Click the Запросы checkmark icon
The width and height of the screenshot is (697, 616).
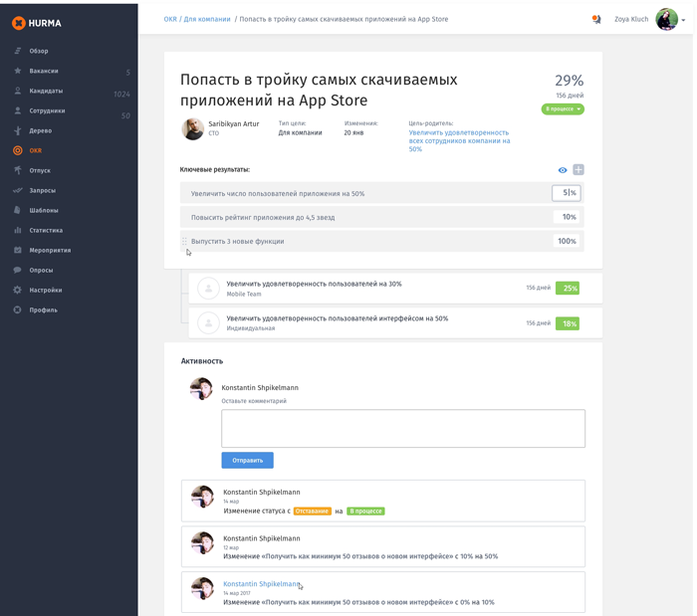[17, 190]
